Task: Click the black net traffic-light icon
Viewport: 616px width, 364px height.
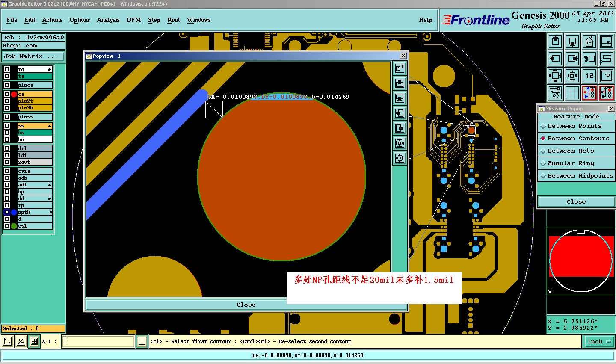Action: (607, 92)
